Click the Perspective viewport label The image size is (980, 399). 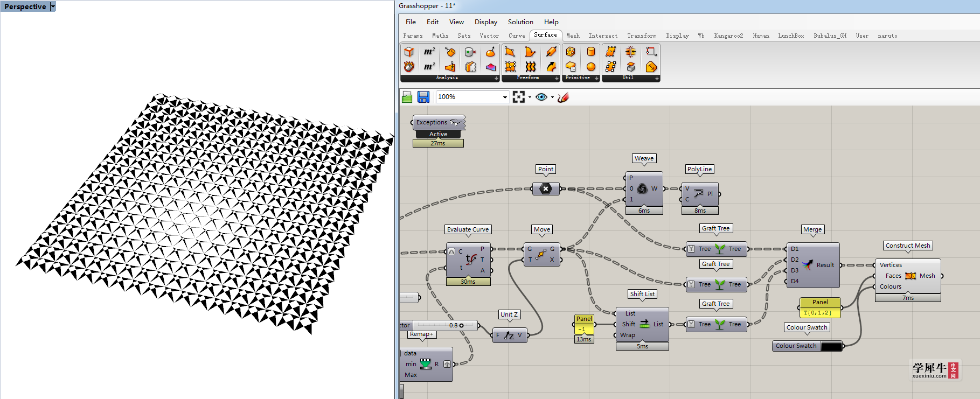click(x=25, y=6)
